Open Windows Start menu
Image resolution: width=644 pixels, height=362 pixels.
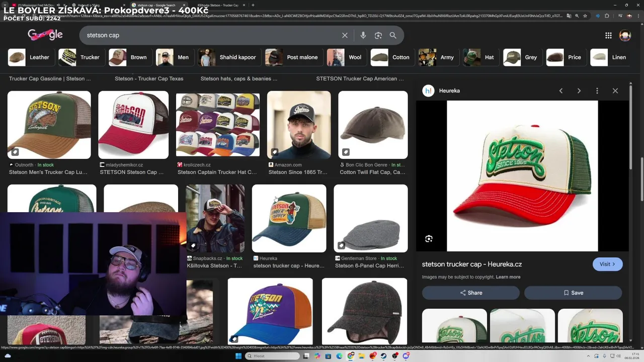(x=238, y=356)
